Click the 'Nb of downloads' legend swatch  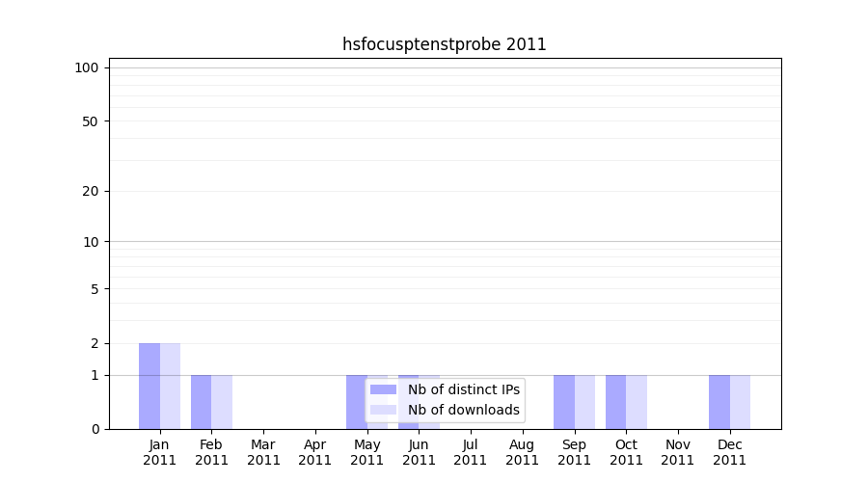[383, 410]
